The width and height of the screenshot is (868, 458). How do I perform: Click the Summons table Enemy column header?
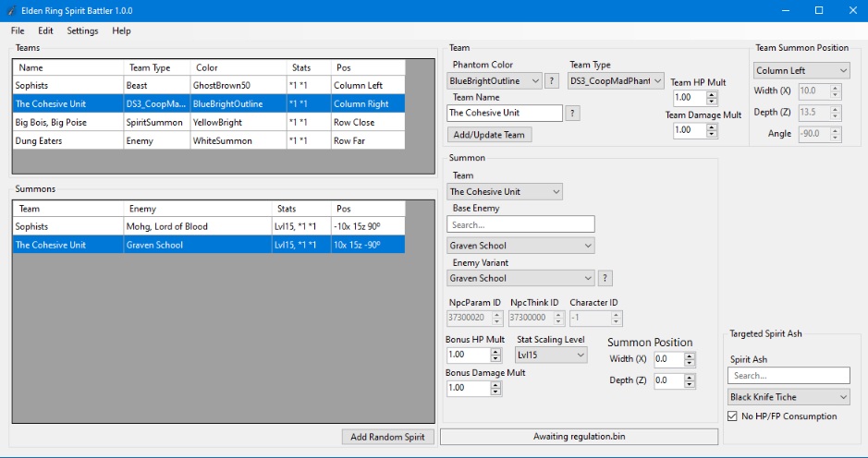[198, 209]
